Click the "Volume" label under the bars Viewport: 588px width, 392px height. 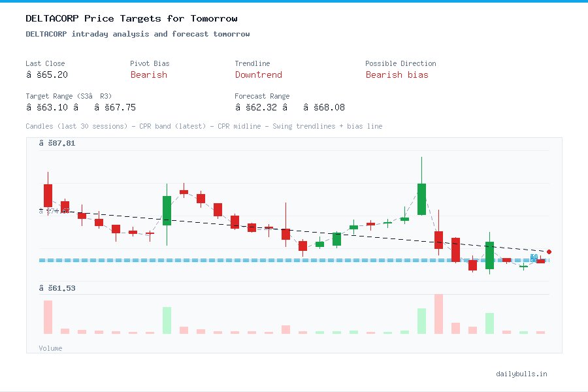click(x=50, y=348)
